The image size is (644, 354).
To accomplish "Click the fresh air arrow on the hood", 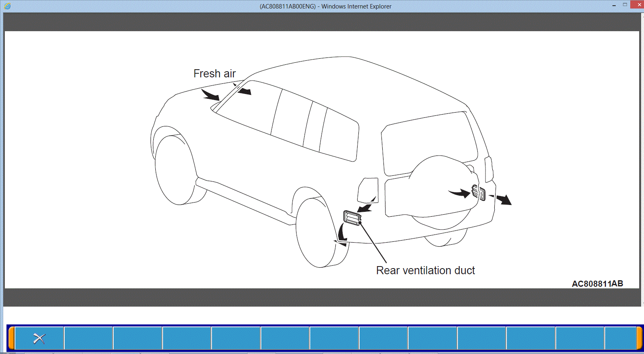I will pos(210,96).
